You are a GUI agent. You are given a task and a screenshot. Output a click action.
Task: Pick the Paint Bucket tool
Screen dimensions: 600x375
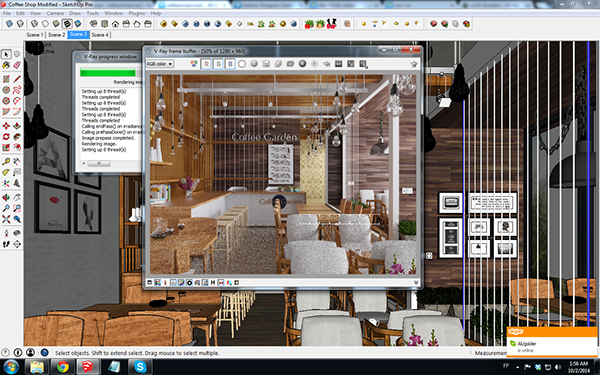click(x=6, y=65)
